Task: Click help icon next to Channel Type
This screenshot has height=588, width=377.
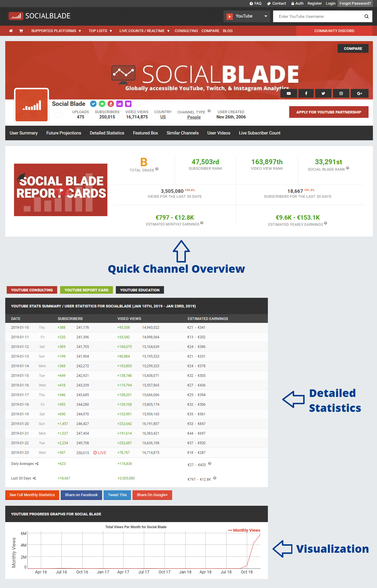Action: pos(209,111)
